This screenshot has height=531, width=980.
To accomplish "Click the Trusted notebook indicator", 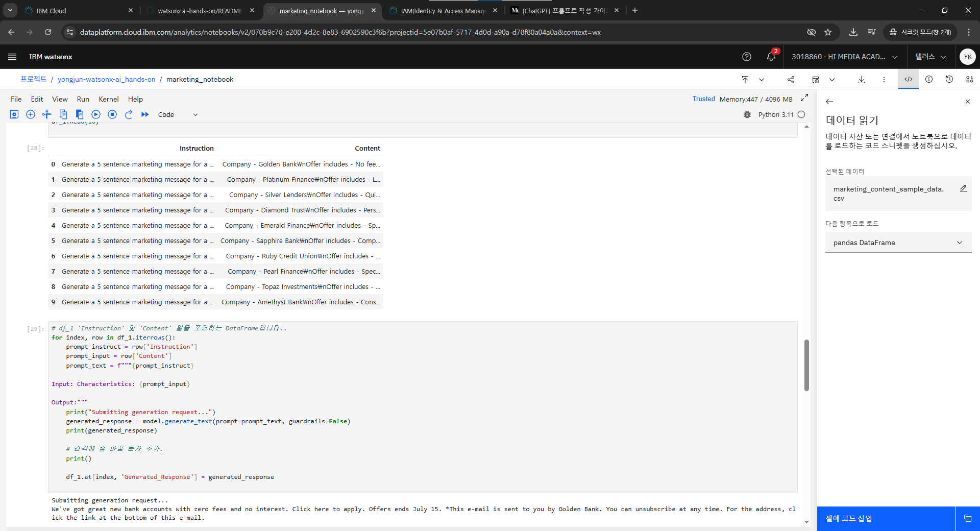I will [703, 99].
